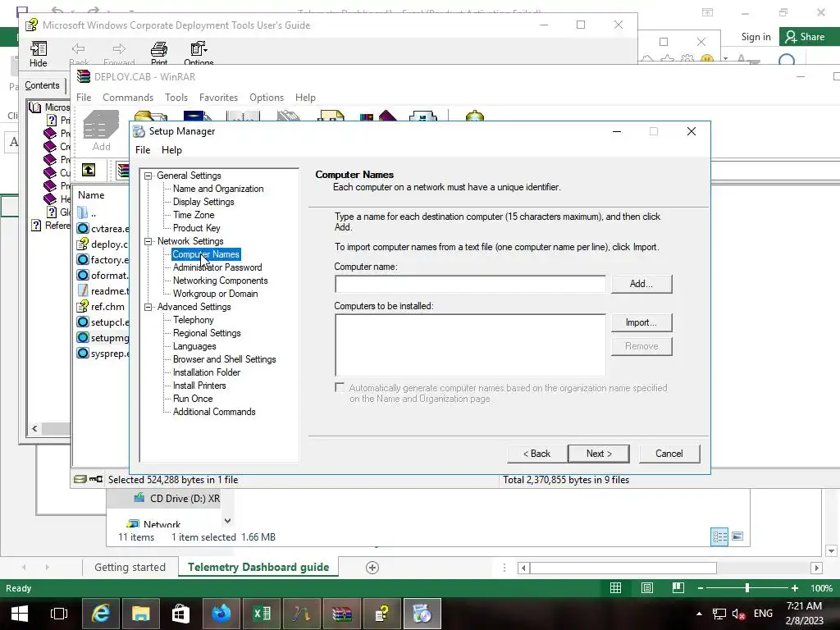The width and height of the screenshot is (840, 630).
Task: Switch to WinRAR taskbar icon
Action: [x=342, y=614]
